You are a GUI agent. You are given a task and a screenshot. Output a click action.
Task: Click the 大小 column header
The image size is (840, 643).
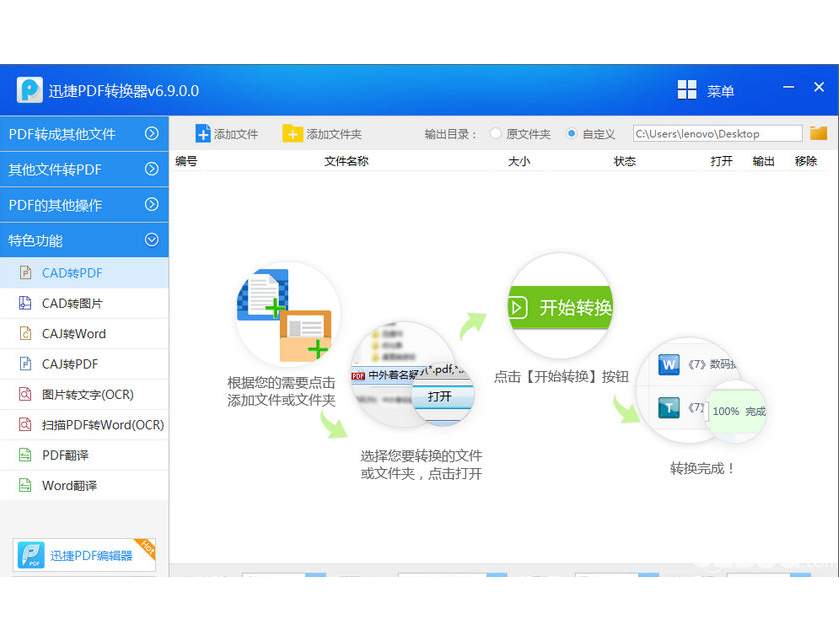pos(519,161)
